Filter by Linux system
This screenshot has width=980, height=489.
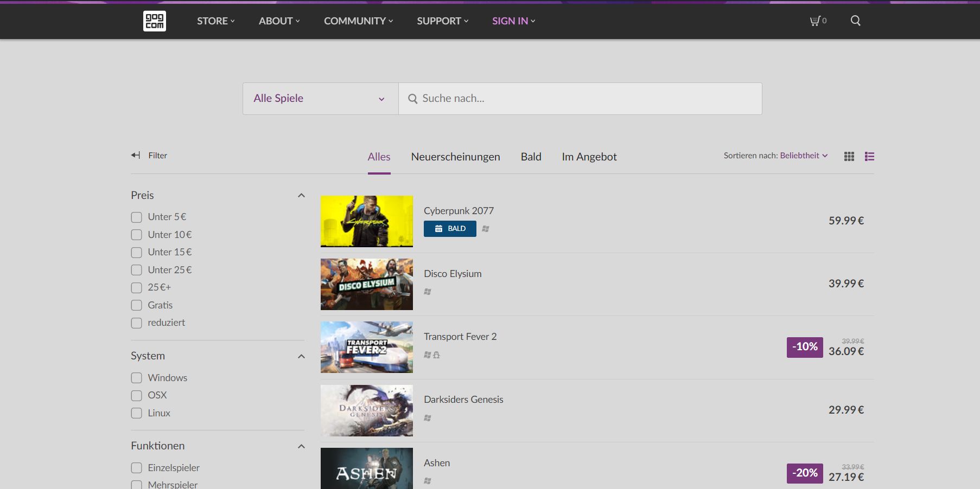pyautogui.click(x=136, y=413)
